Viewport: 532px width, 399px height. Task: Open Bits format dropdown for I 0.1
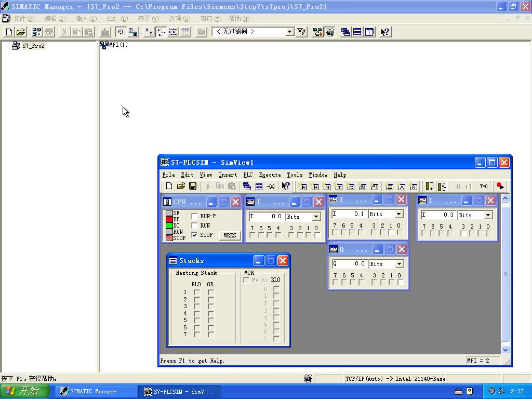[x=398, y=214]
